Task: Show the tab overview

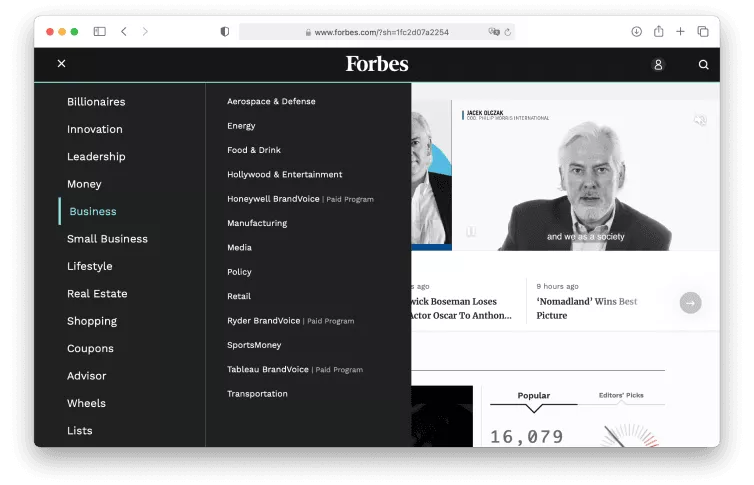Action: click(703, 32)
